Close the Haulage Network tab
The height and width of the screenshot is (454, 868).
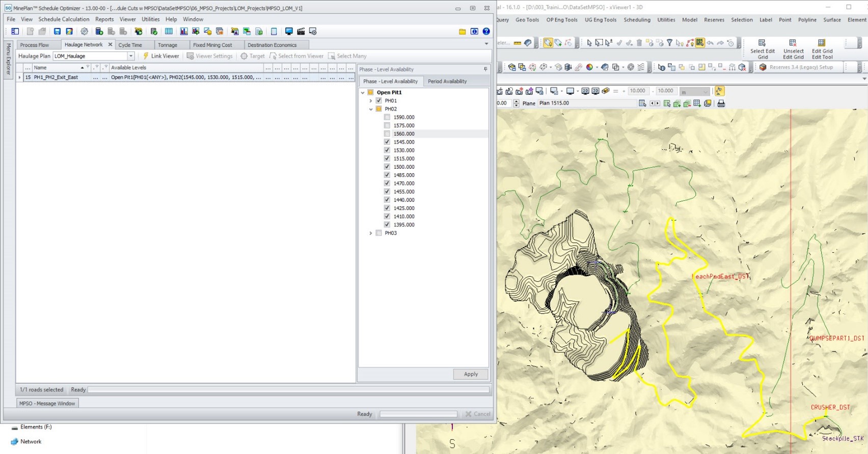click(110, 45)
